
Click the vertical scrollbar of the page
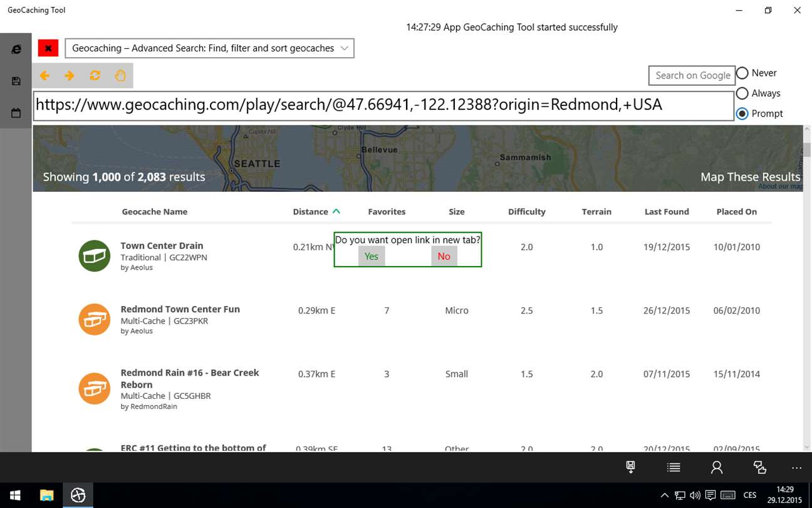click(x=807, y=149)
